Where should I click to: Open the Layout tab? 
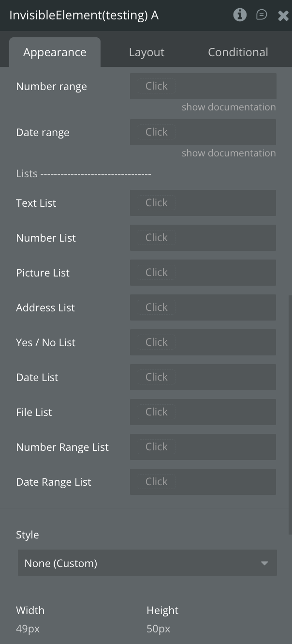(146, 52)
